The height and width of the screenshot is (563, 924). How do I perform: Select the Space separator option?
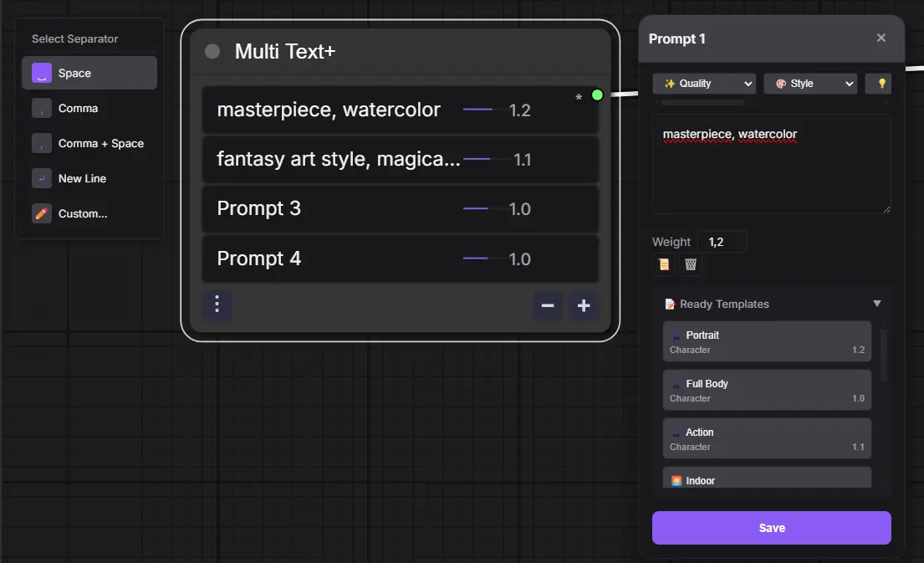tap(89, 74)
